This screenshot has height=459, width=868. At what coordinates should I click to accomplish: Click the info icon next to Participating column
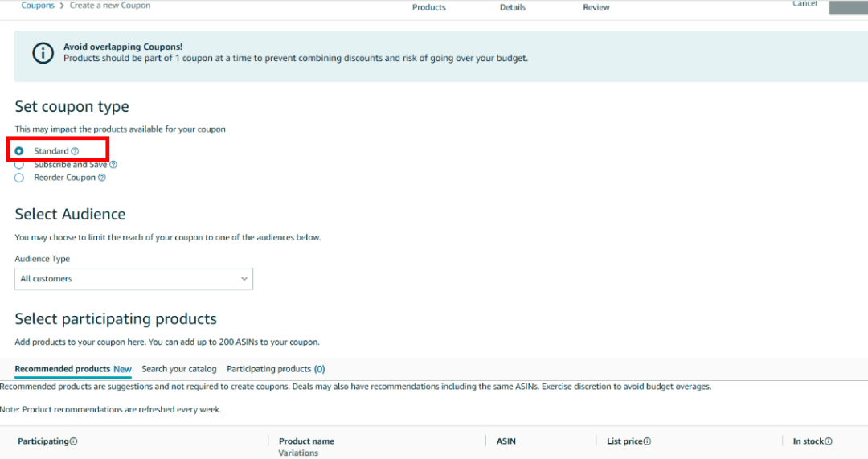pyautogui.click(x=73, y=441)
